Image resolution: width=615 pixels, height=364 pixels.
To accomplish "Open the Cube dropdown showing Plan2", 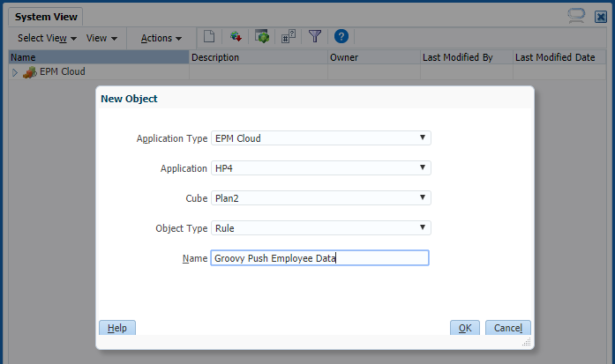I will click(x=321, y=198).
